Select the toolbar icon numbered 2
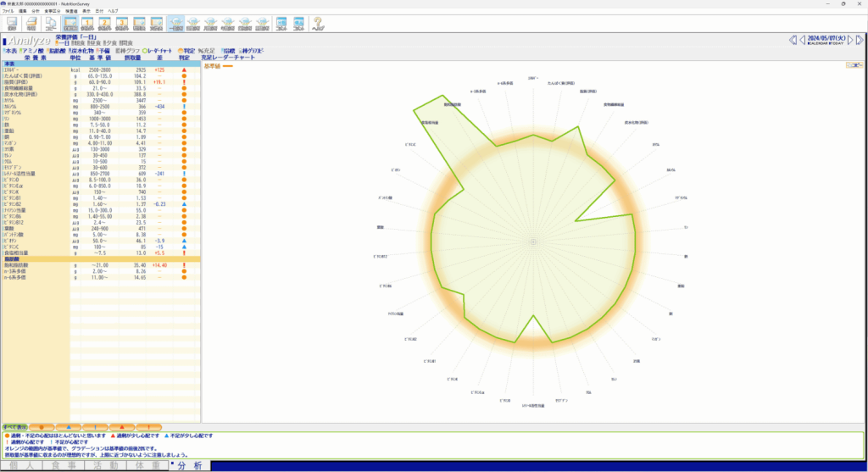 pyautogui.click(x=104, y=24)
